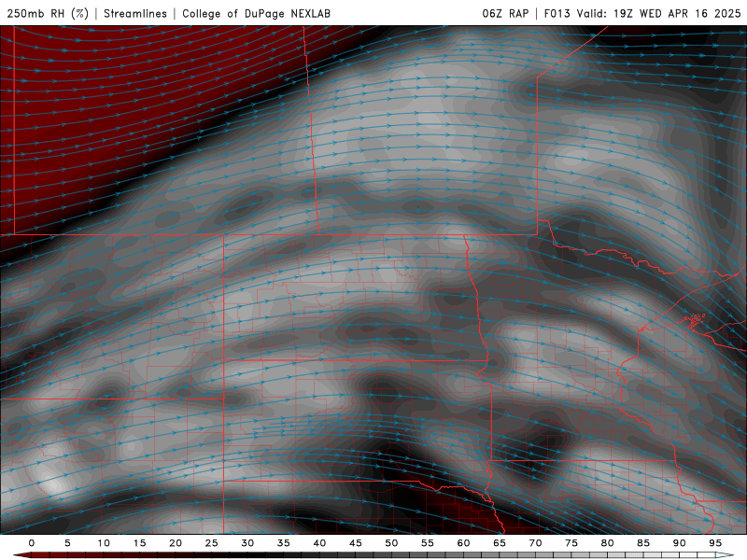Image resolution: width=747 pixels, height=560 pixels.
Task: Click the '60' legend scale value
Action: point(463,543)
